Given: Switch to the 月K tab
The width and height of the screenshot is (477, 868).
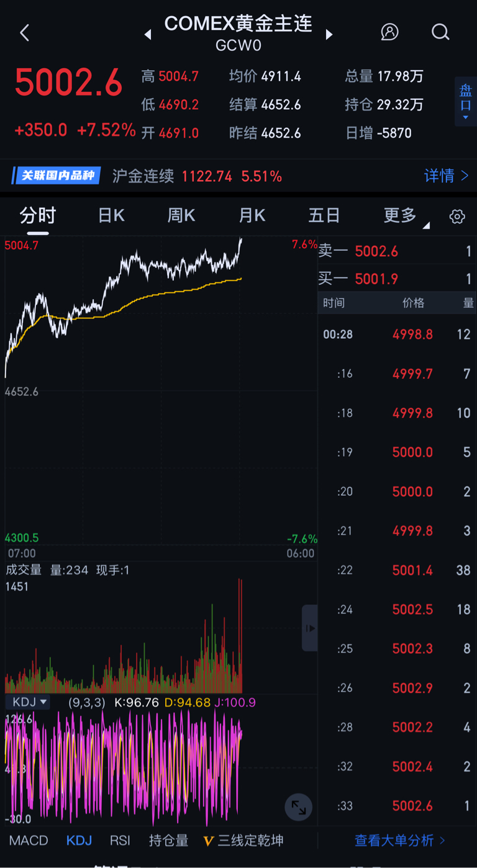Looking at the screenshot, I should pyautogui.click(x=252, y=216).
